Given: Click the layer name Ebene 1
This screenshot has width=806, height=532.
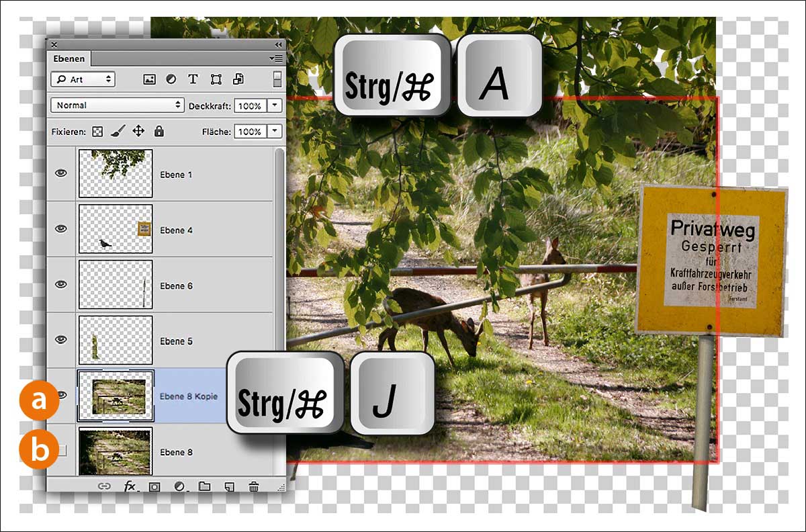Looking at the screenshot, I should click(x=176, y=175).
